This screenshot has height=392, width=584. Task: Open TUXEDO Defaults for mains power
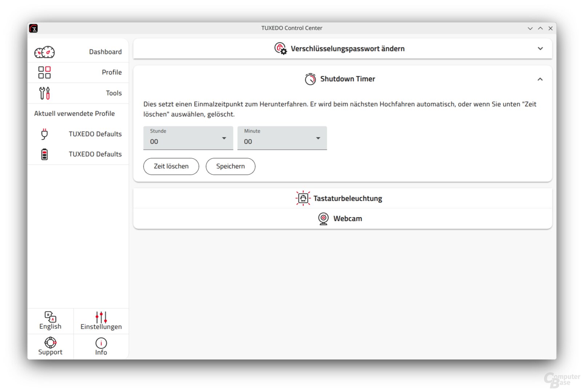tap(95, 134)
